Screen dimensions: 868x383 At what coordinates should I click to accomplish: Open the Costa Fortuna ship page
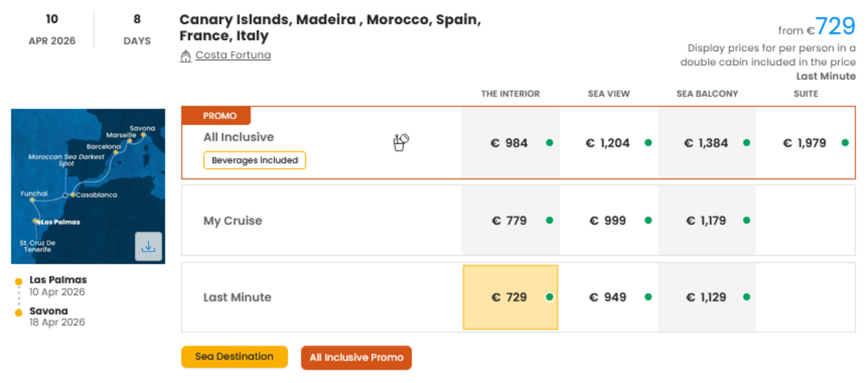pyautogui.click(x=232, y=55)
